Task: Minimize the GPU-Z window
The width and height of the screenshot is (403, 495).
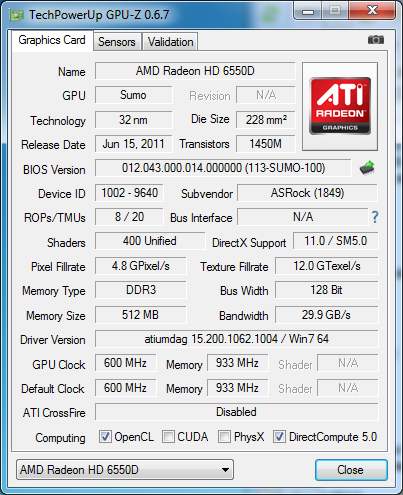Action: coord(308,11)
